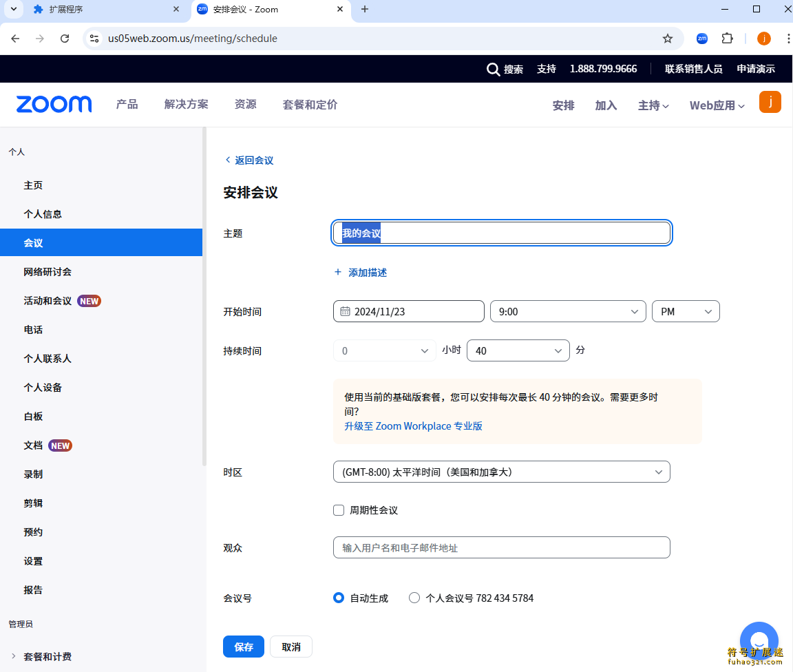Click 支持 in top bar
793x672 pixels.
[x=546, y=69]
